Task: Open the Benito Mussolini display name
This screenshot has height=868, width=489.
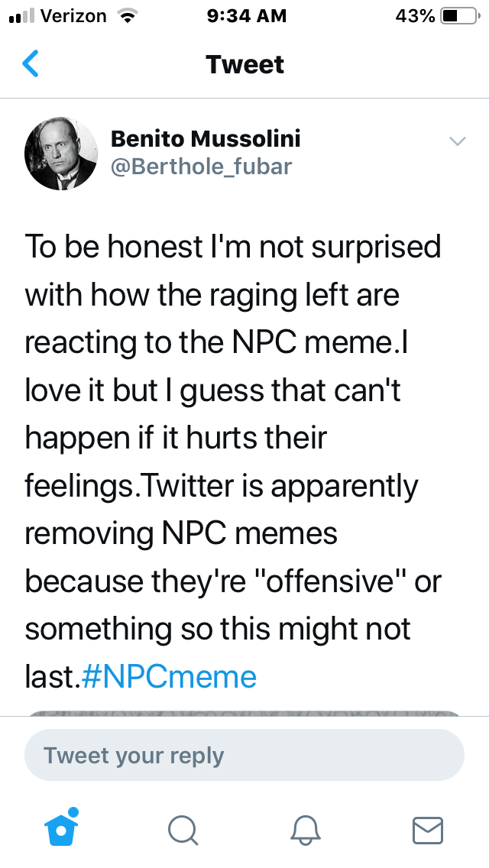Action: (x=206, y=138)
